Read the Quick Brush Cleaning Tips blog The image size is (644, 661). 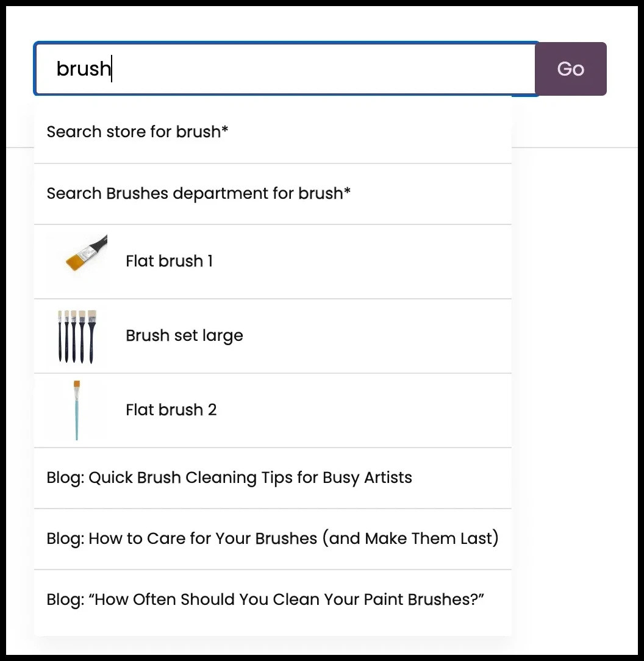coord(229,477)
